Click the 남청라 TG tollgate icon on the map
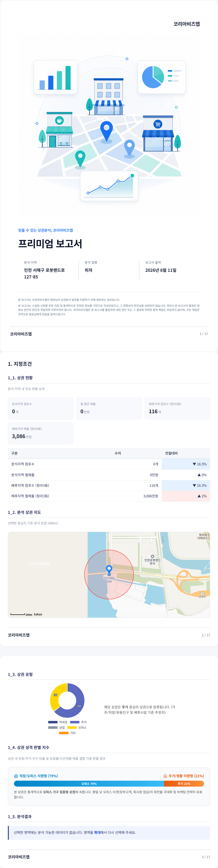Screen dimensions: 218x868 202,593
